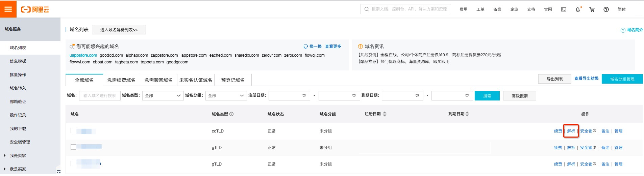Open the notifications bell
644x176 pixels.
(x=578, y=9)
